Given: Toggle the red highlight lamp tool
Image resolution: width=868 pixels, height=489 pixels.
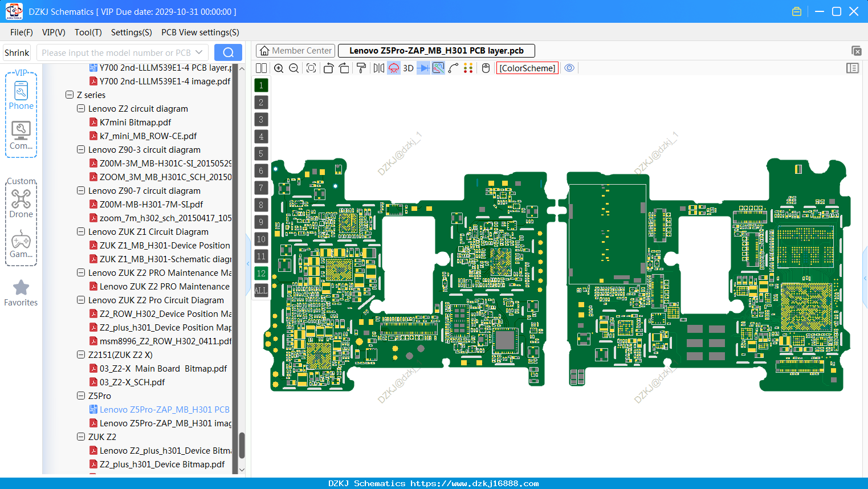Looking at the screenshot, I should pos(394,68).
